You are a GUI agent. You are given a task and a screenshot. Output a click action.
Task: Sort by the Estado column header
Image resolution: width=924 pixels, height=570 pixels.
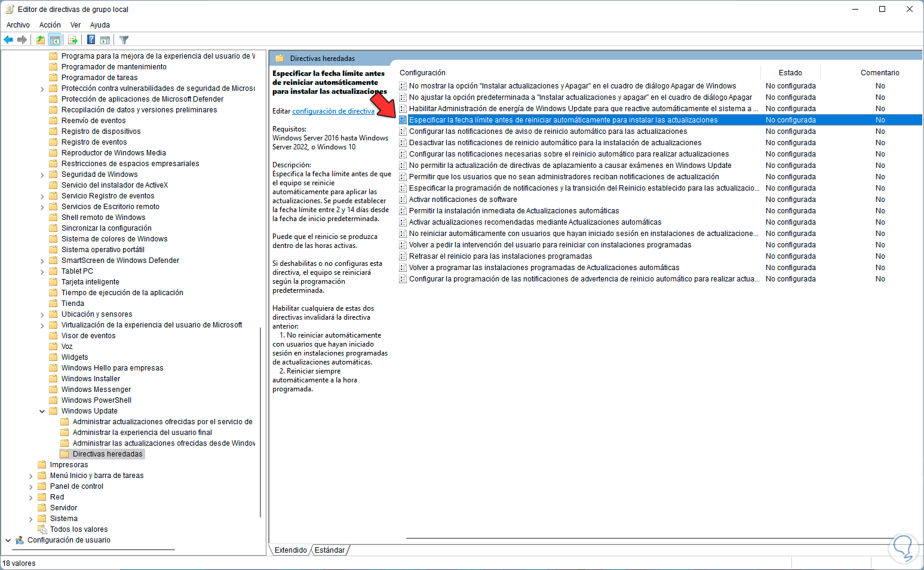[790, 73]
